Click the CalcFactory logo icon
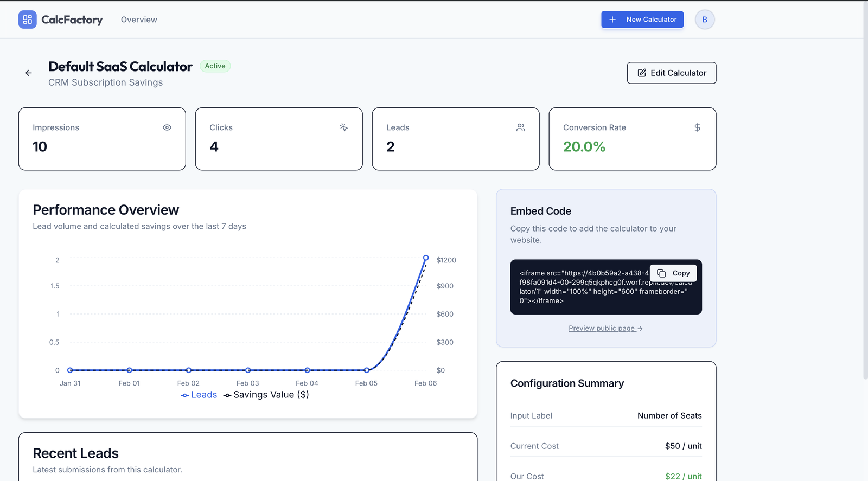Image resolution: width=868 pixels, height=481 pixels. click(x=28, y=20)
